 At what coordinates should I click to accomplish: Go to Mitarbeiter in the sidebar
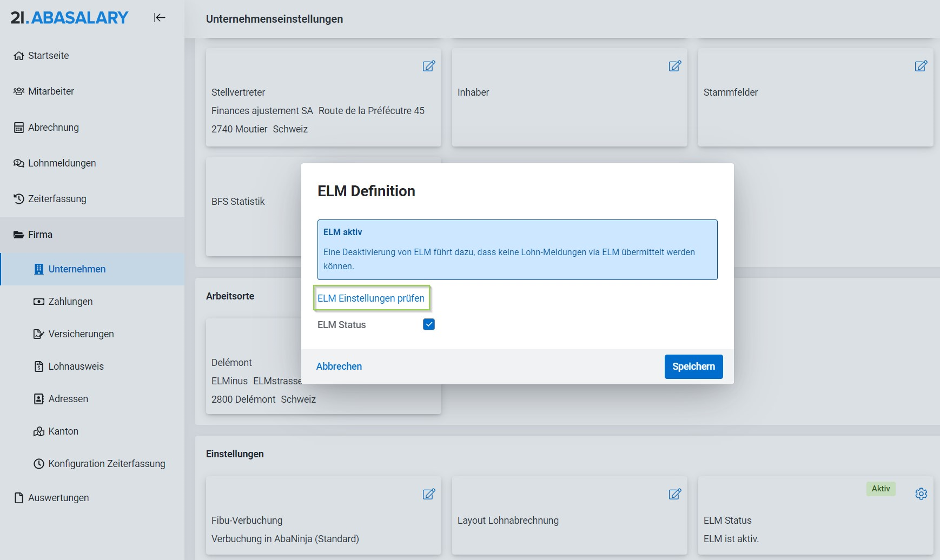pos(51,91)
